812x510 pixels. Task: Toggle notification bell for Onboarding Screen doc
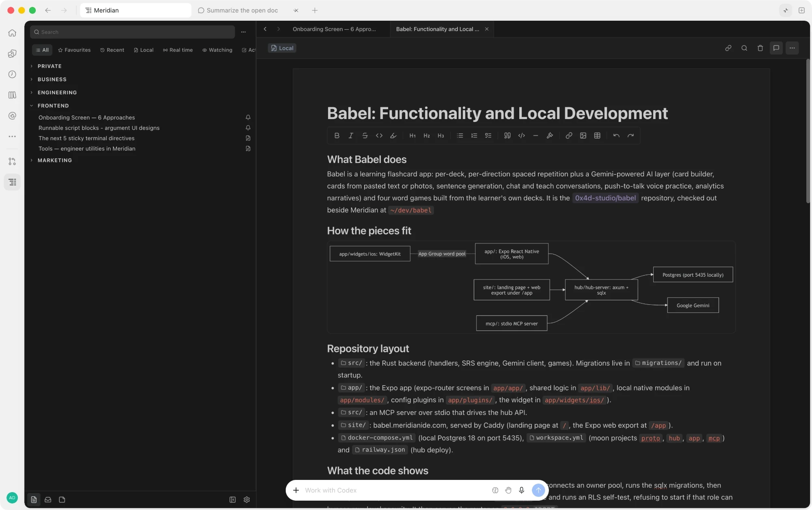(248, 117)
